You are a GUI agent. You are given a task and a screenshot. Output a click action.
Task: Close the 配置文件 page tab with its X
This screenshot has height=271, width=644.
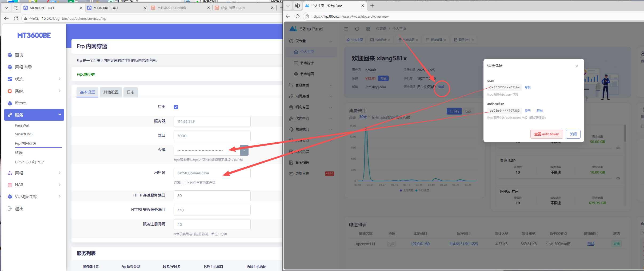473,40
